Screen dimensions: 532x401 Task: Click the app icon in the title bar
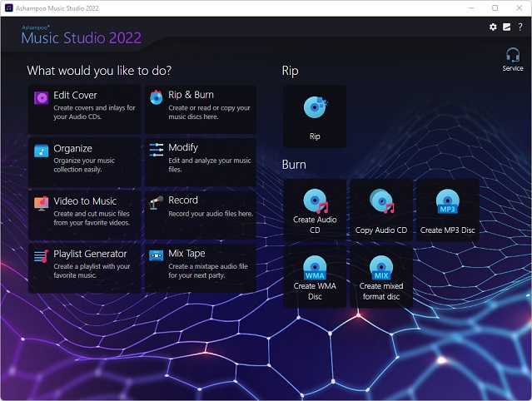pyautogui.click(x=9, y=8)
